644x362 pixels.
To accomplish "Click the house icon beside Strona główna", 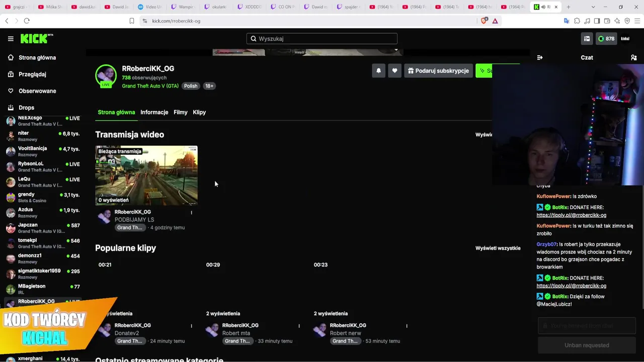I will pos(11,58).
